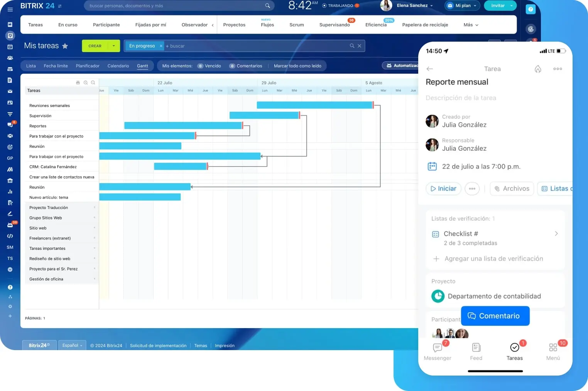588x391 pixels.
Task: Open the Español language selector
Action: click(72, 345)
